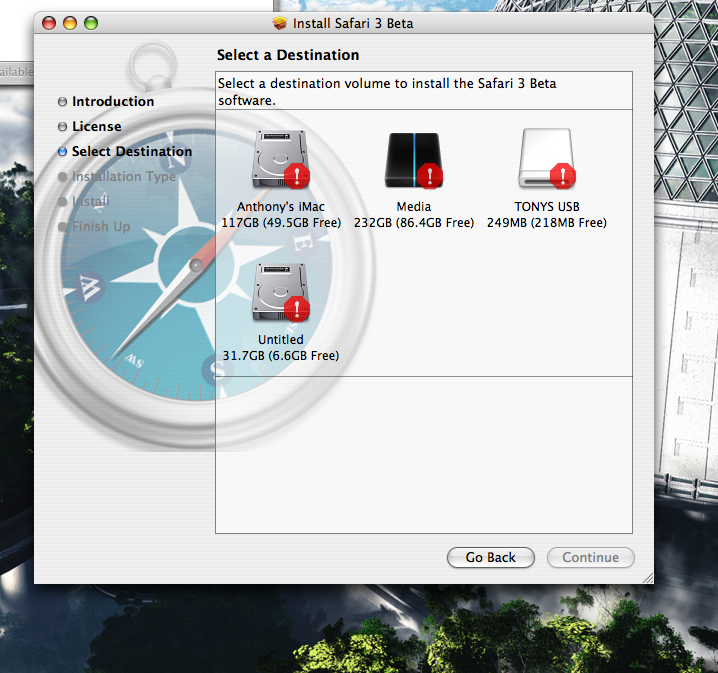Screen dimensions: 718x673
Task: Click the '31.7GB (6.6GB Free)' label
Action: [x=281, y=355]
